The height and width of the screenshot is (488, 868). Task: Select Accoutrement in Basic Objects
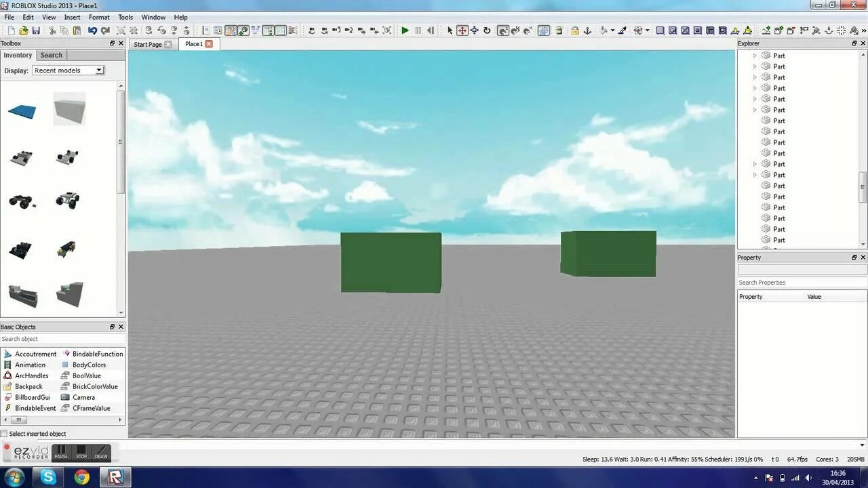pos(31,354)
